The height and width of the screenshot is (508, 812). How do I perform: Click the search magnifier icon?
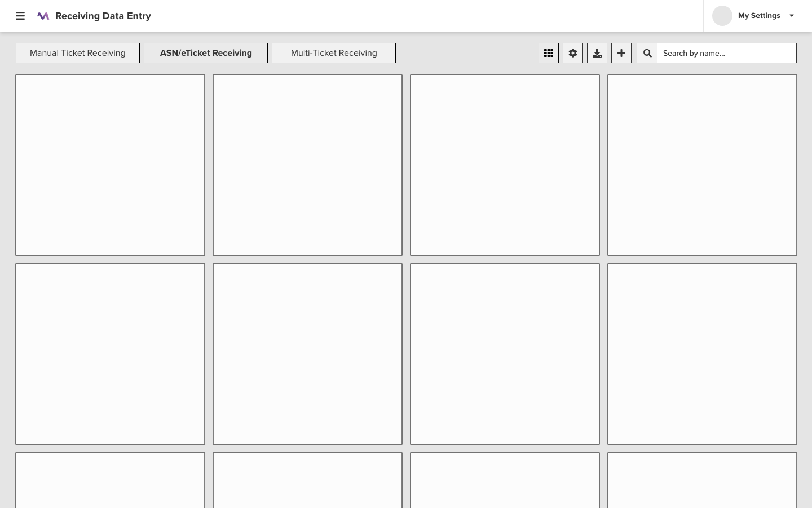click(647, 53)
